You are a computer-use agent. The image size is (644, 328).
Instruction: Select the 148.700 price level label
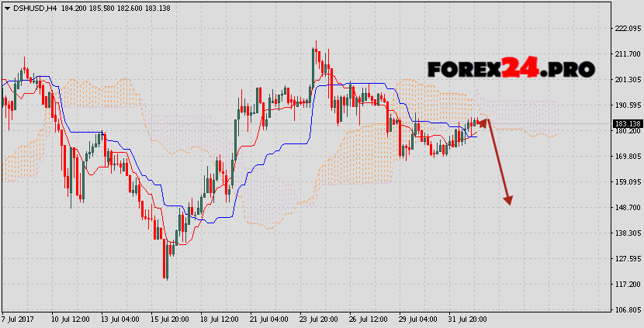[x=626, y=207]
